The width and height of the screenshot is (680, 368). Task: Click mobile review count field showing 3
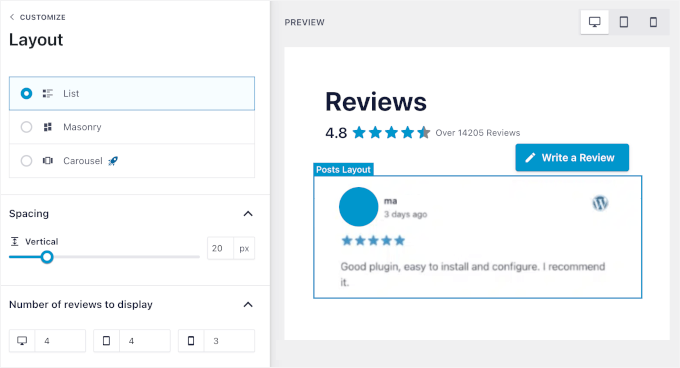click(229, 341)
